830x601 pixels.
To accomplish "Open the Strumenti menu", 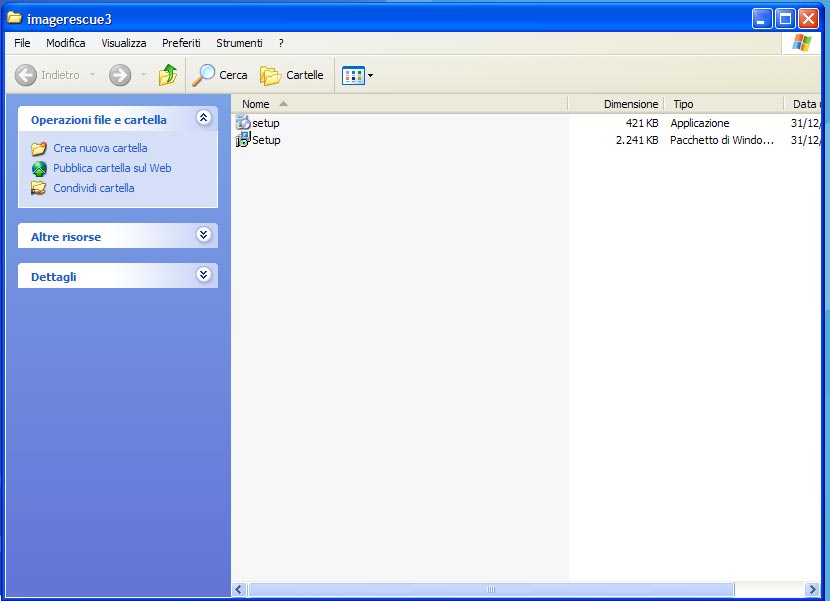I will click(x=239, y=43).
